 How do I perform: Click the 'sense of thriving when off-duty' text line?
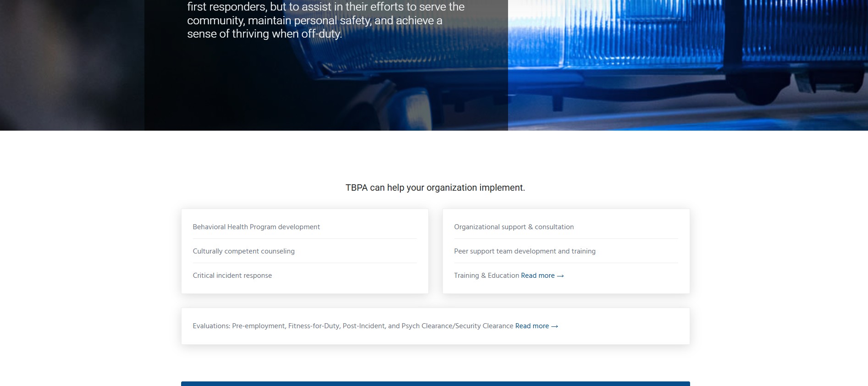click(264, 34)
